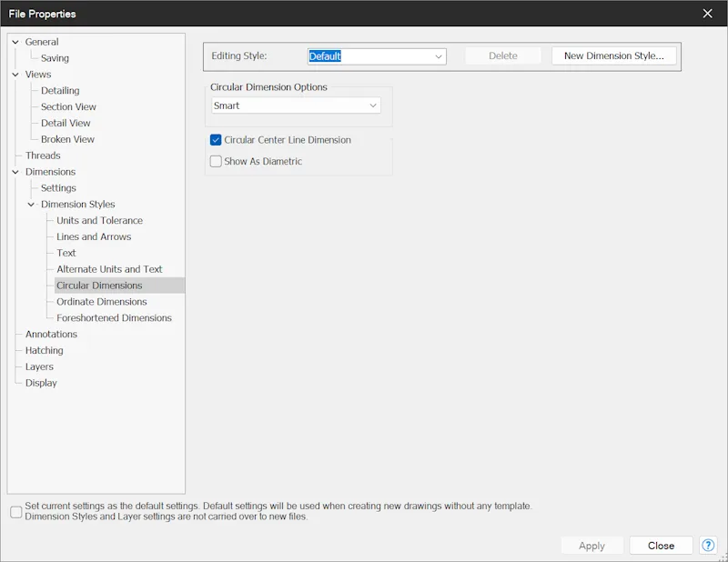This screenshot has height=562, width=728.
Task: Open Ordinate Dimensions page
Action: pyautogui.click(x=102, y=302)
